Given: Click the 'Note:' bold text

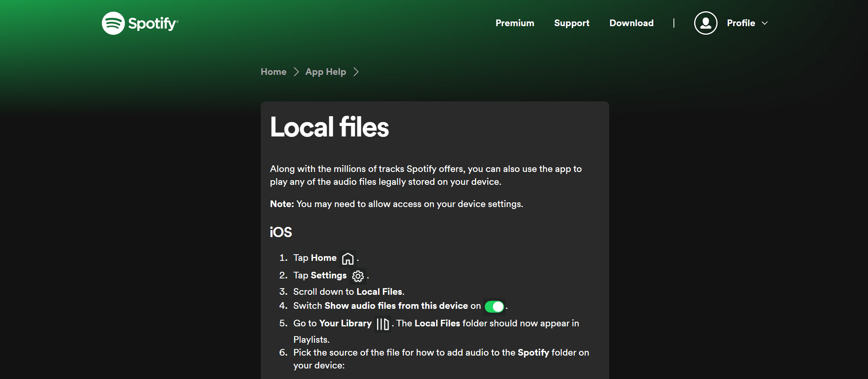Looking at the screenshot, I should pyautogui.click(x=282, y=204).
